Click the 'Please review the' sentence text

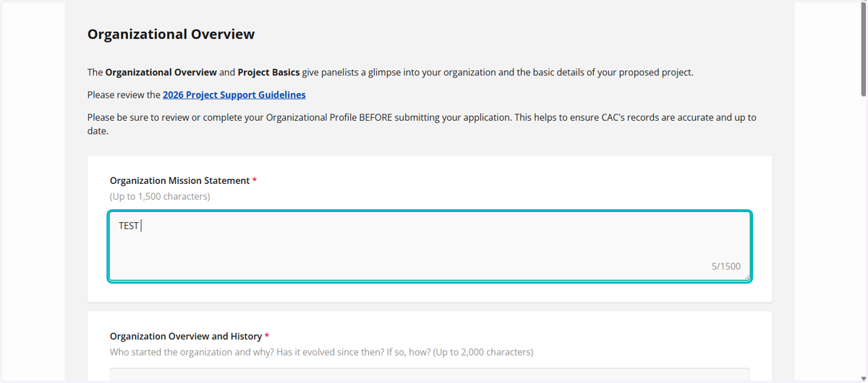pos(124,95)
